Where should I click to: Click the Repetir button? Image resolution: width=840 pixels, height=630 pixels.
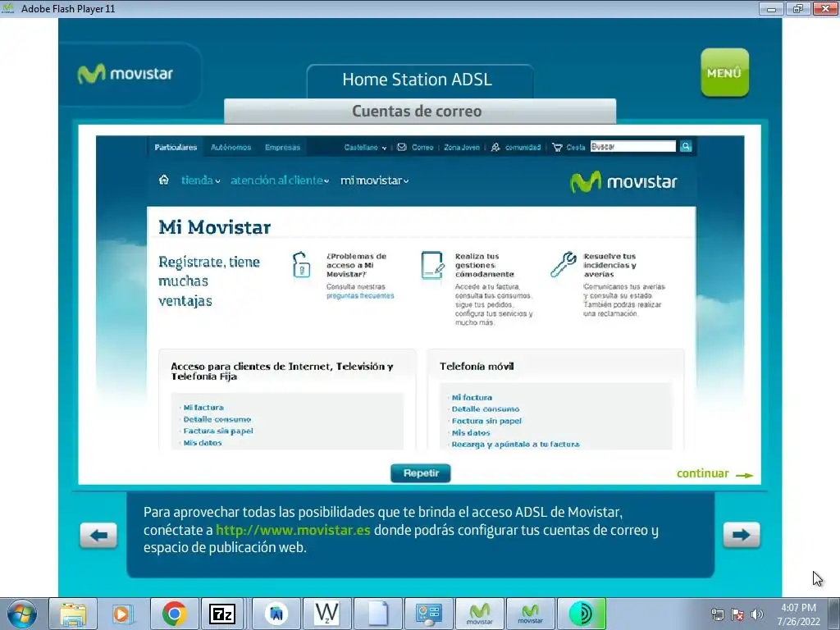pos(421,473)
